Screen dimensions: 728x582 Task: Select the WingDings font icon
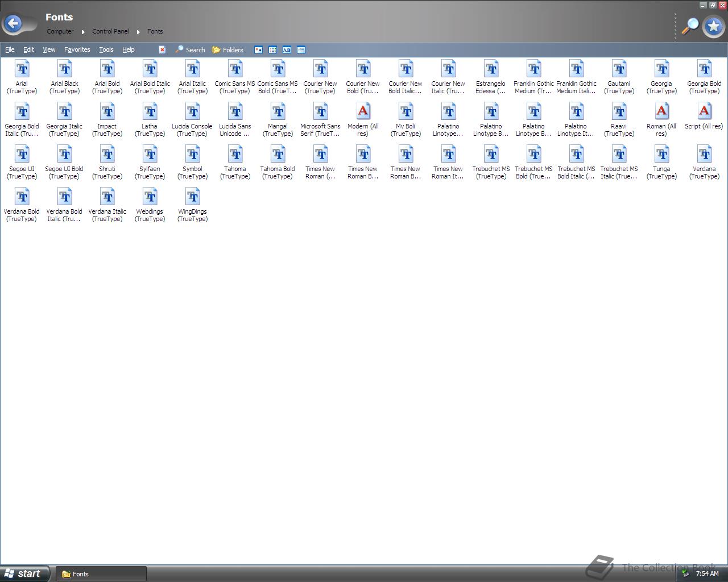[x=192, y=205]
